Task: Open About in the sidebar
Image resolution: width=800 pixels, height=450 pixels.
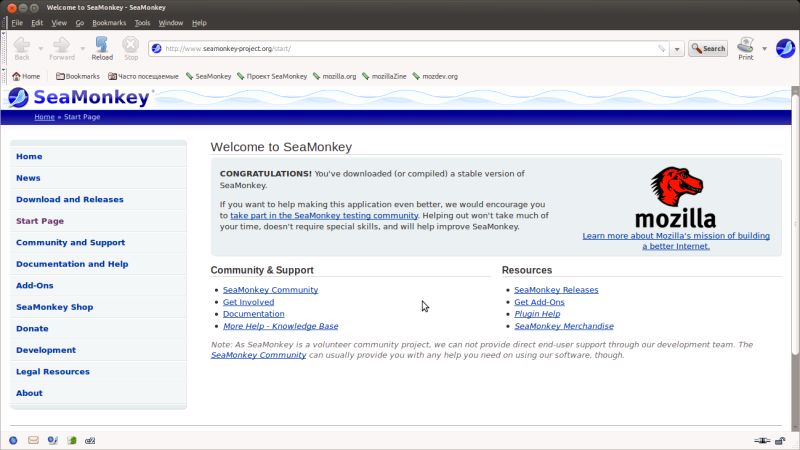Action: pos(29,393)
